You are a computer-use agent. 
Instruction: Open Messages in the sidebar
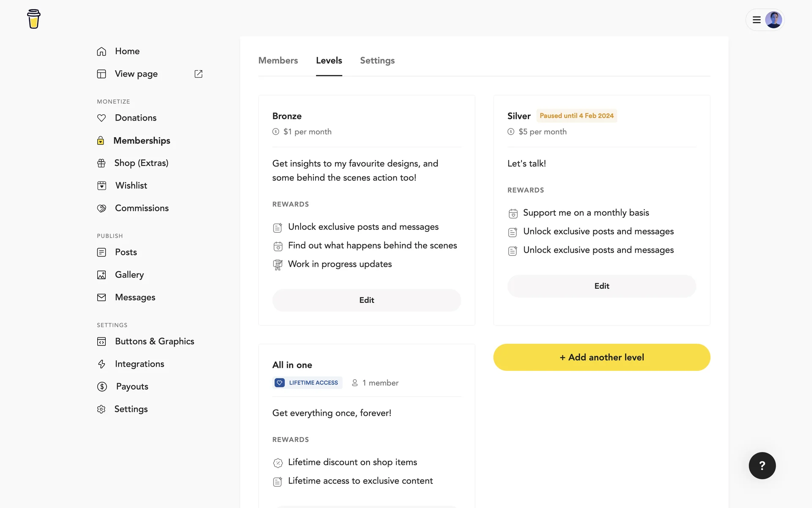(135, 297)
